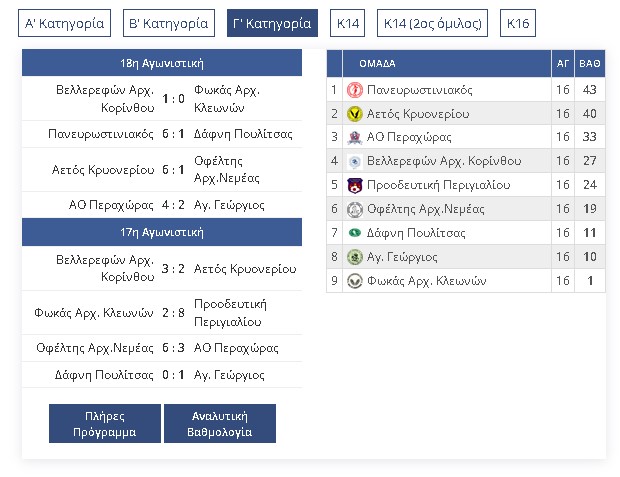The image size is (620, 477).
Task: Click the Δάφνη Πουλίτσας team logo
Action: (x=354, y=233)
